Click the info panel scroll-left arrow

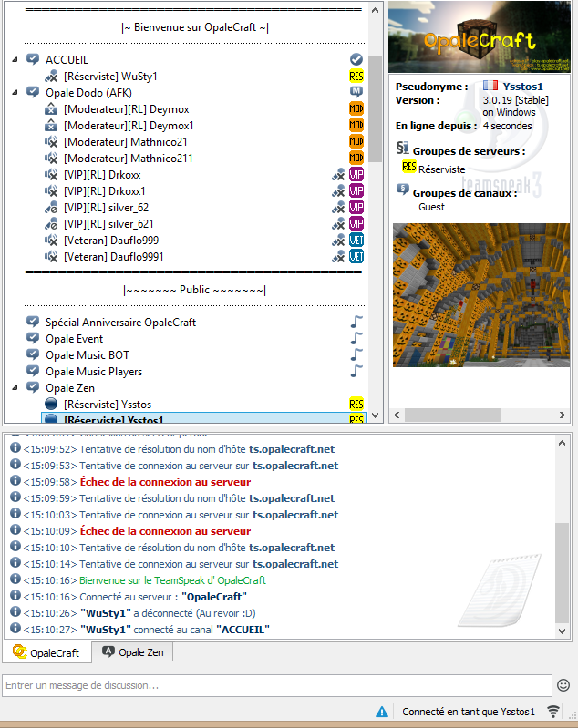click(x=397, y=415)
